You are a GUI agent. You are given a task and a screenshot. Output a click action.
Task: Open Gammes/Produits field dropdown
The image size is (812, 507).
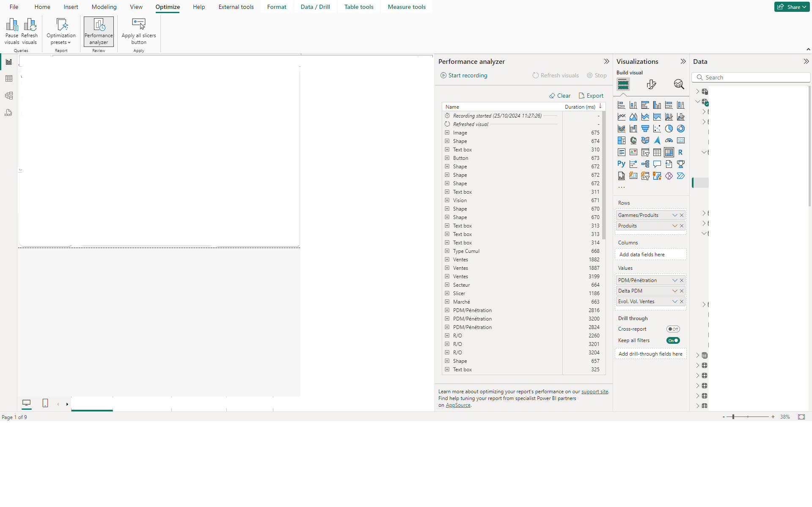coord(674,215)
